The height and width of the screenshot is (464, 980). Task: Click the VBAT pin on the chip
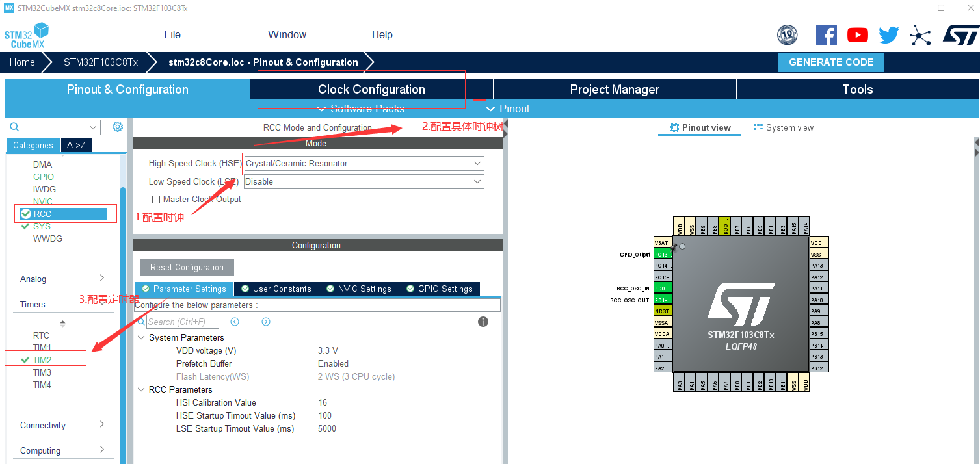663,243
